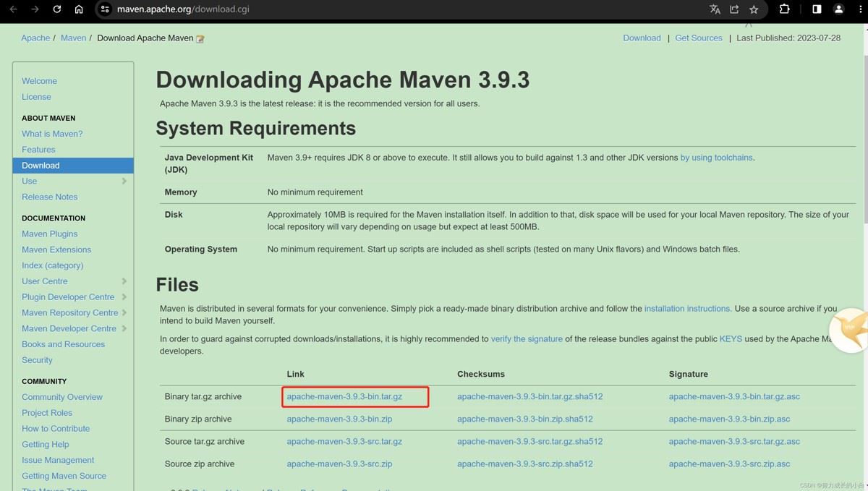Image resolution: width=868 pixels, height=491 pixels.
Task: Open How to Contribute sidebar link
Action: tap(56, 429)
